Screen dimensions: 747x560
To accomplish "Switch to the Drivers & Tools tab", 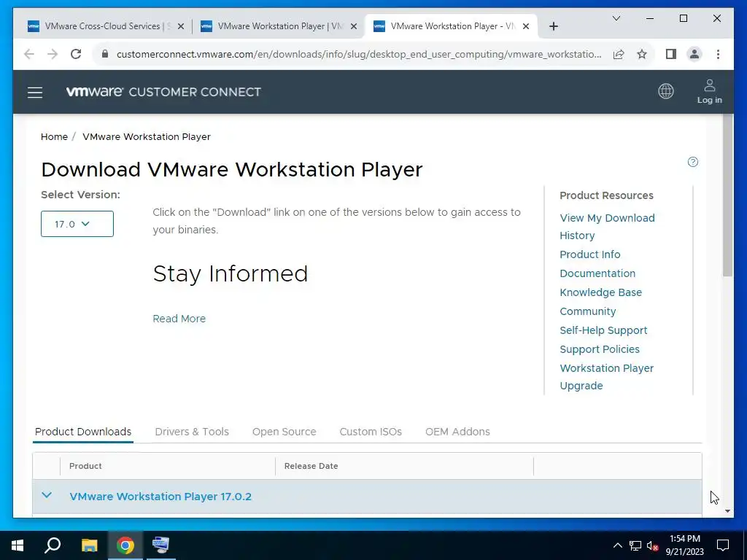I will (192, 432).
